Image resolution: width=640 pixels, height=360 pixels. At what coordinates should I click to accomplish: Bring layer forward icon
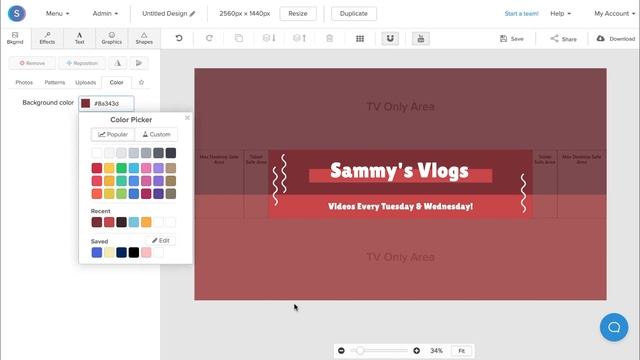(299, 38)
